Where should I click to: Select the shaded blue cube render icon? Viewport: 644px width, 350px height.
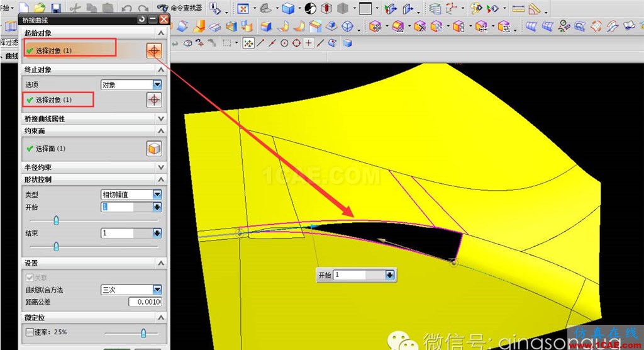[288, 8]
